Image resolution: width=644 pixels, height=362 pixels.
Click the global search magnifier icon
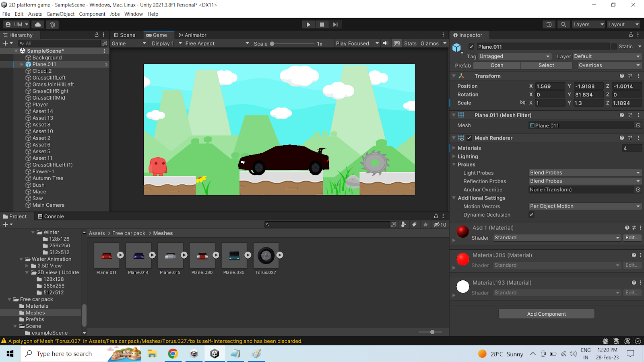563,25
